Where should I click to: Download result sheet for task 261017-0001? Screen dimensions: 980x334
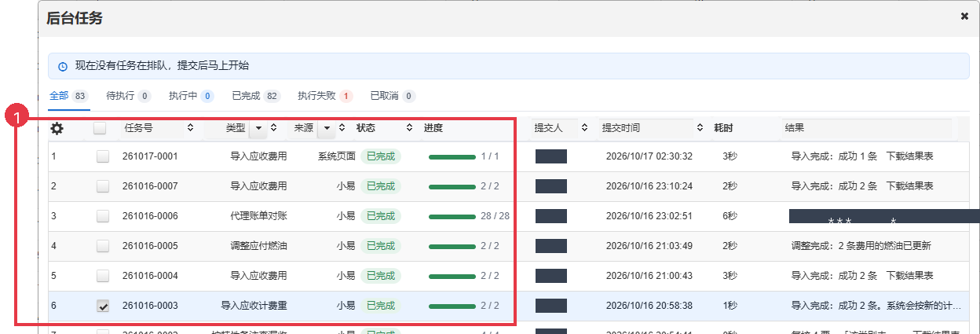point(909,156)
